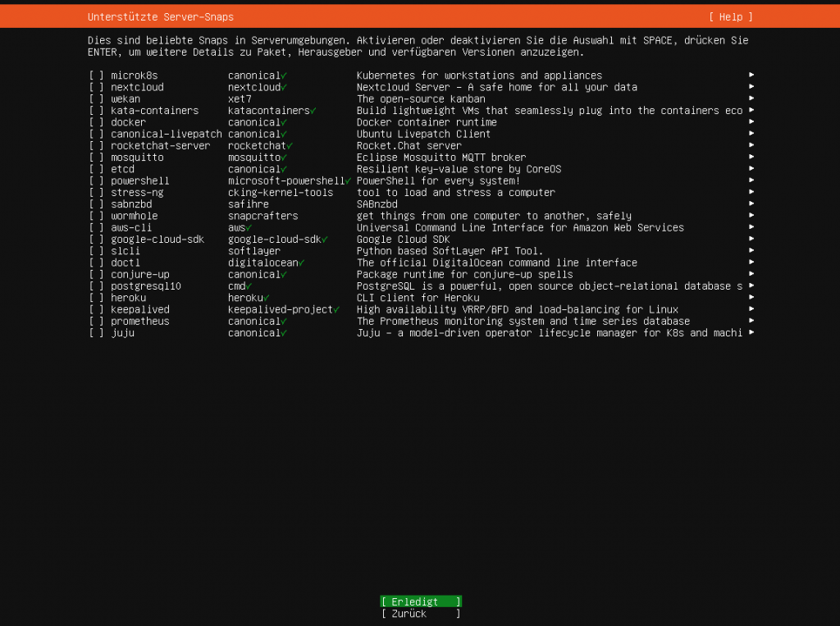Viewport: 840px width, 626px height.
Task: Click verified checkmark next to katacontainers
Action: click(313, 110)
